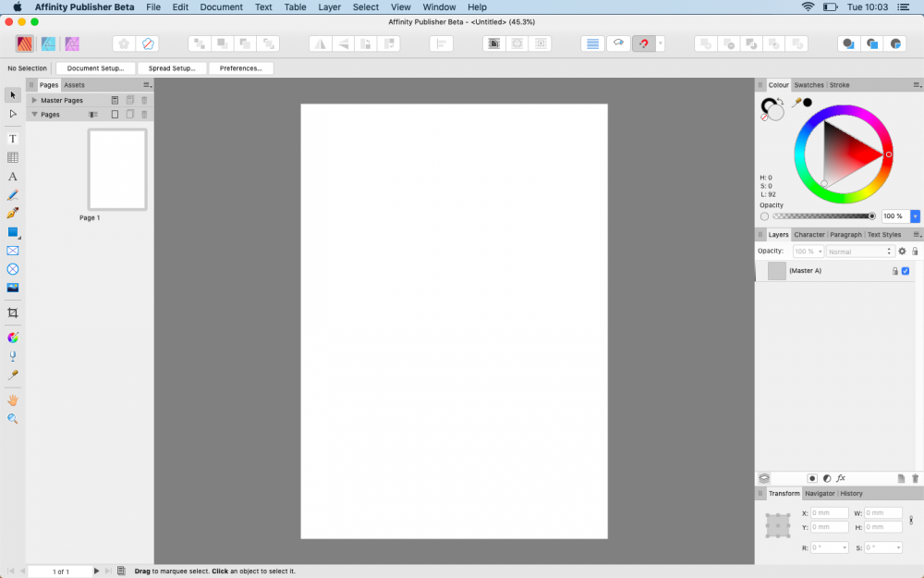Open the blend mode dropdown showing Normal

tap(859, 251)
